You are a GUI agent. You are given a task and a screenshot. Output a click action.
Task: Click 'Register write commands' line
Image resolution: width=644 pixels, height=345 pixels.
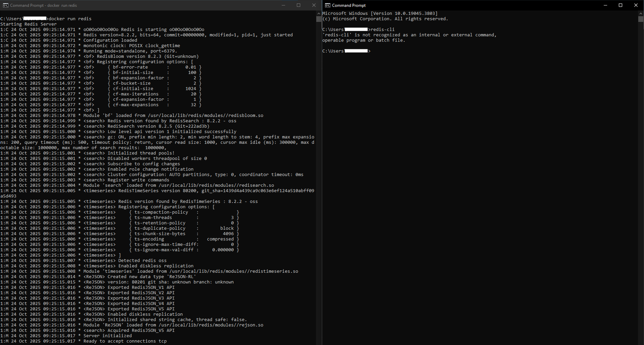pyautogui.click(x=85, y=180)
